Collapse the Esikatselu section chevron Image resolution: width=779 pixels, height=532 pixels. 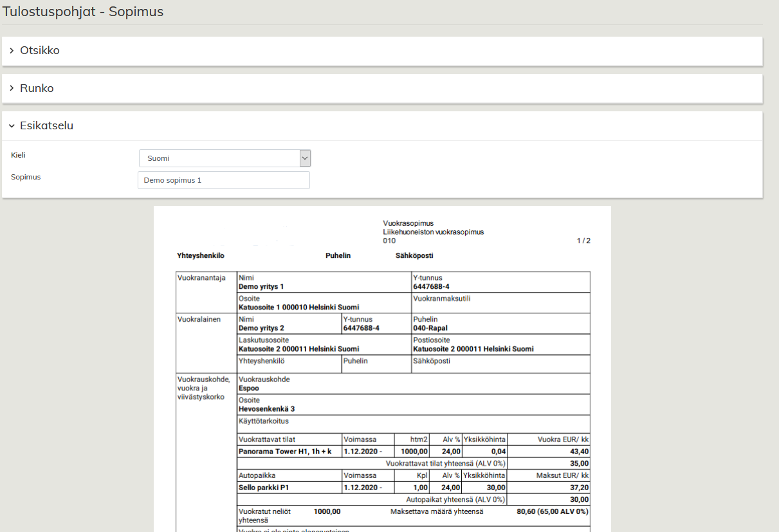coord(12,126)
